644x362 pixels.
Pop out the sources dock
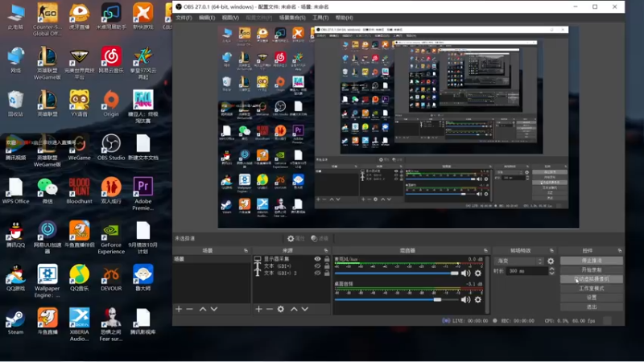coord(326,250)
